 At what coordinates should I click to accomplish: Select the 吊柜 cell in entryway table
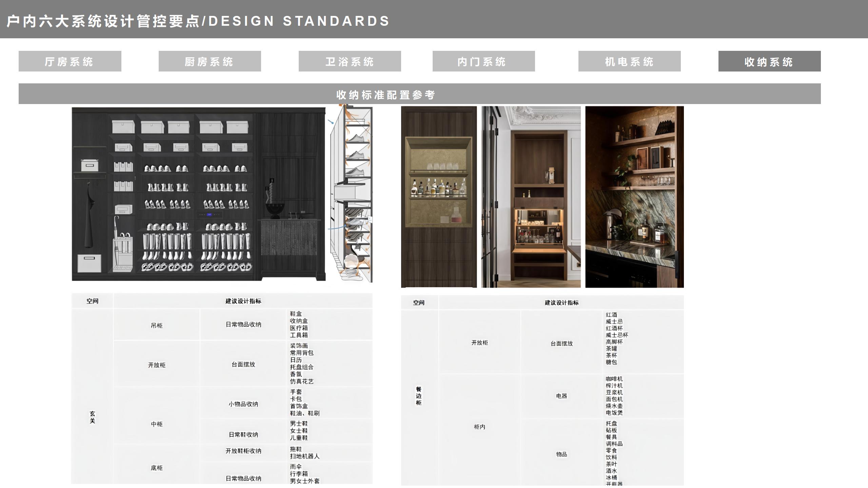(x=157, y=325)
